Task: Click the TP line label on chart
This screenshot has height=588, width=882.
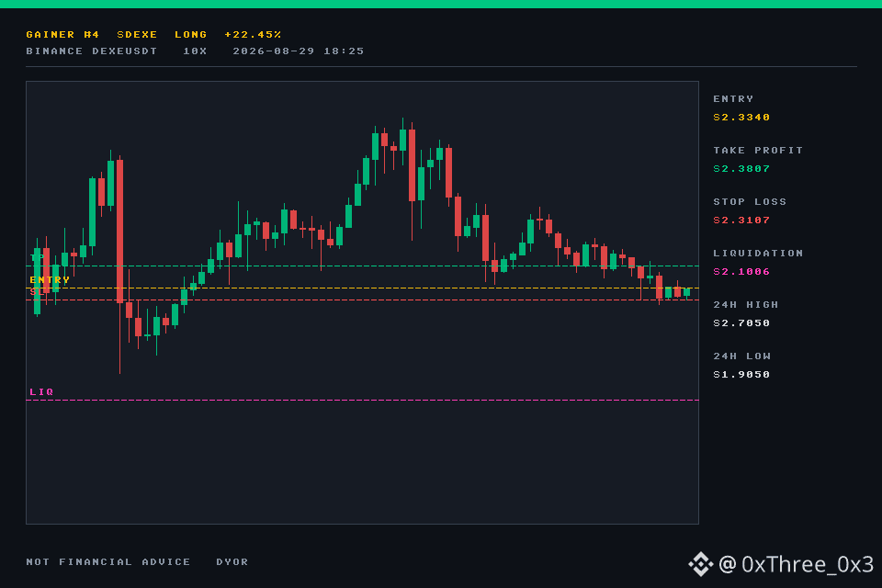Action: [x=38, y=257]
